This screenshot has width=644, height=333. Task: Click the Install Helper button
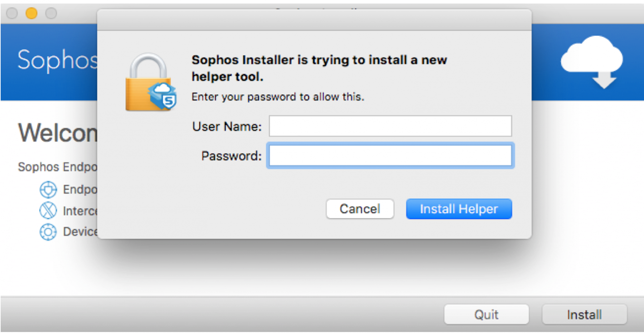459,209
